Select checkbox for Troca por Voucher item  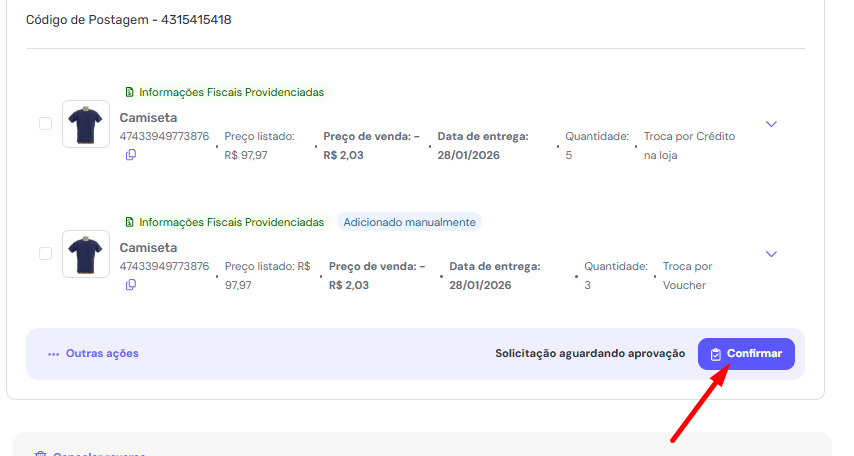(x=45, y=254)
